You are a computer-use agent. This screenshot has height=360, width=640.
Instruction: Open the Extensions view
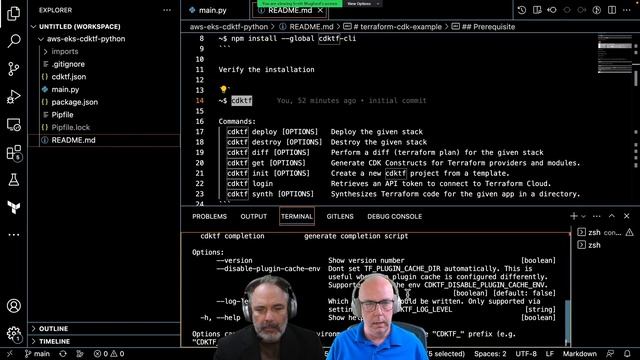pyautogui.click(x=13, y=152)
